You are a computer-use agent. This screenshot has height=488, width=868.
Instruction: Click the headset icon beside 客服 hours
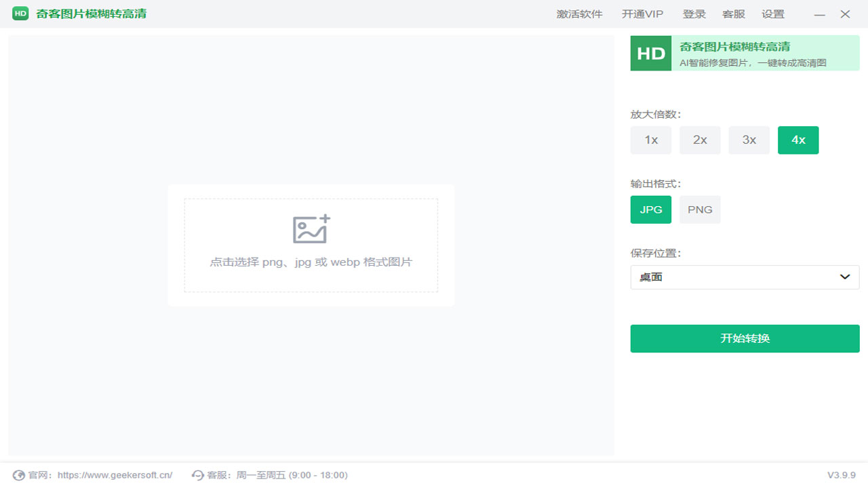197,474
